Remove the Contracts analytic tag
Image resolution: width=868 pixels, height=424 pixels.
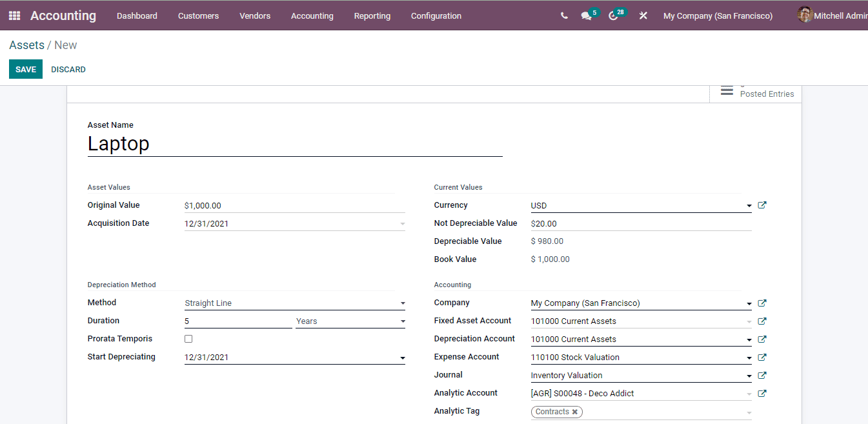point(575,412)
